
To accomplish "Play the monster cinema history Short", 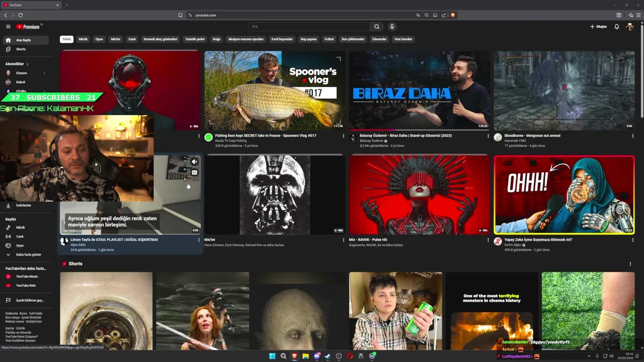I will point(492,311).
